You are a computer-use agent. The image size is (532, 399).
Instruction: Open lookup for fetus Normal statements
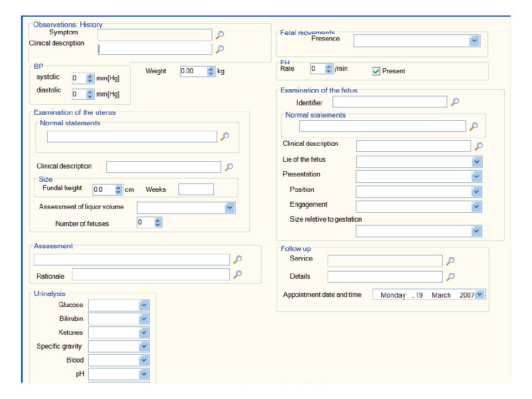click(x=474, y=126)
